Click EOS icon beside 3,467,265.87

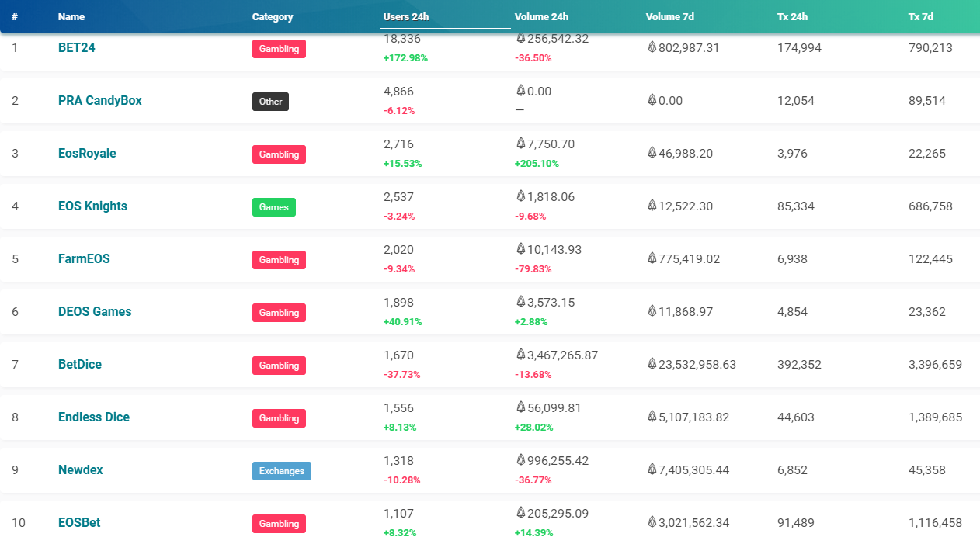[520, 354]
